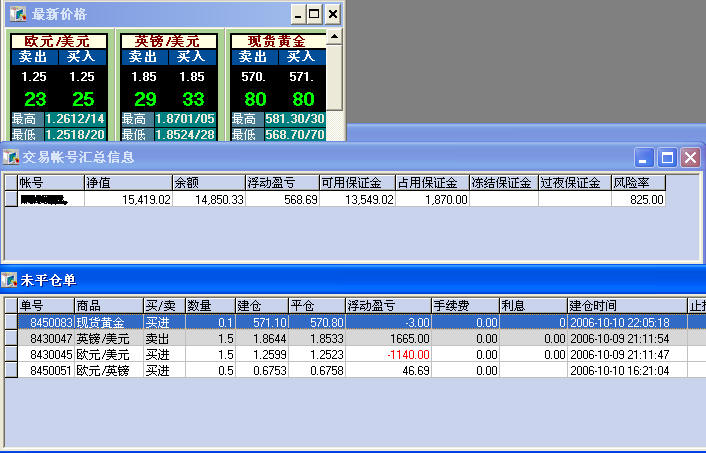Click the 最新价格 window title icon
Viewport: 706px width, 453px height.
point(18,14)
